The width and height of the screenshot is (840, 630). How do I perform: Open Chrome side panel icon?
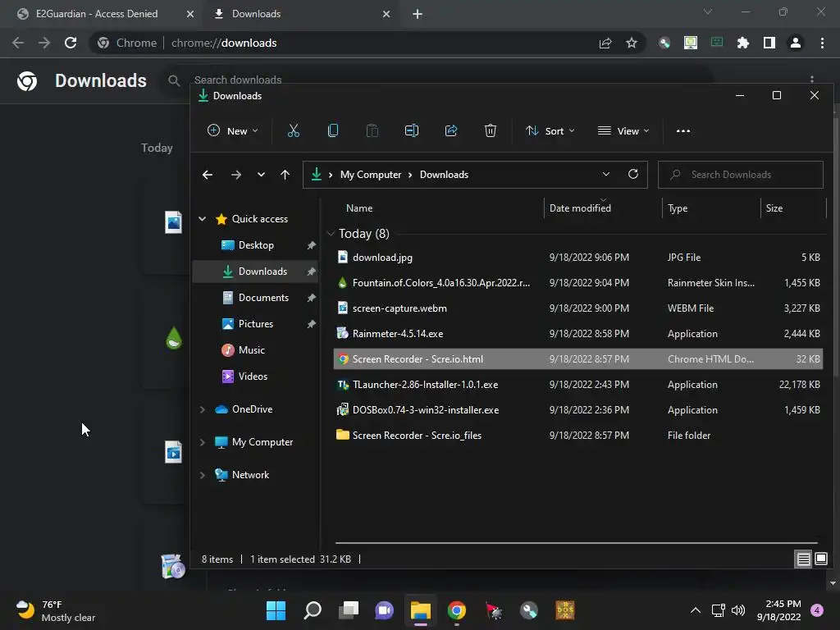(769, 43)
